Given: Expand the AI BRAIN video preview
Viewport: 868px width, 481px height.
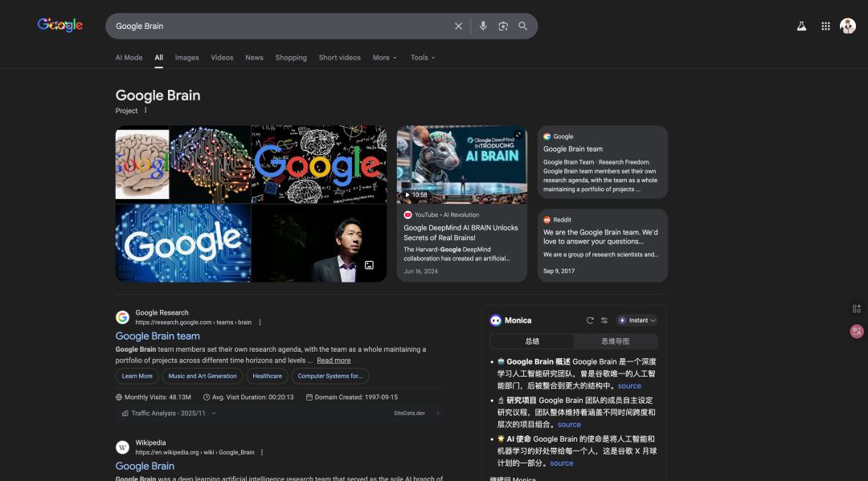Looking at the screenshot, I should (518, 134).
